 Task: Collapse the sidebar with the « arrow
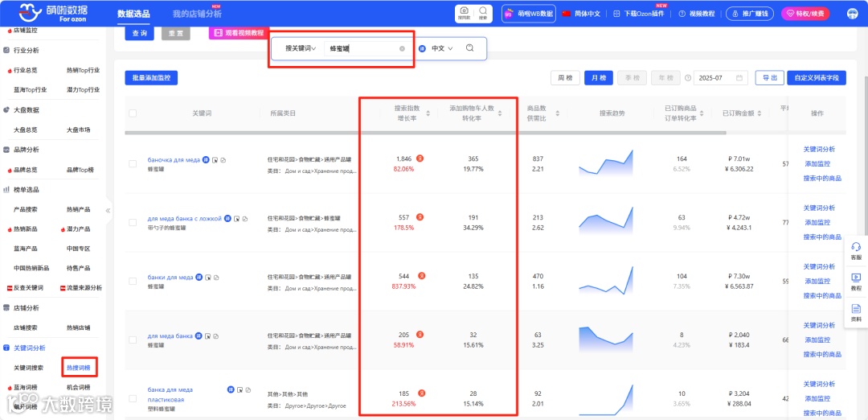(108, 211)
